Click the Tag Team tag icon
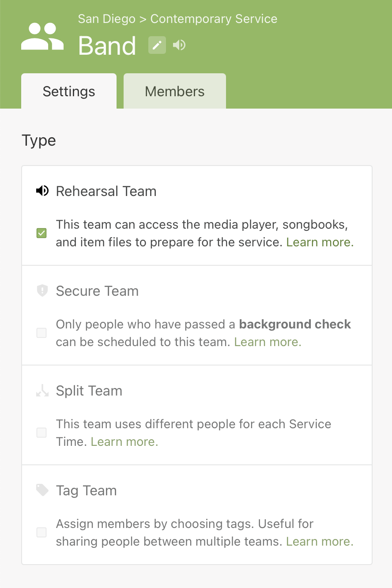The height and width of the screenshot is (588, 392). click(x=42, y=490)
